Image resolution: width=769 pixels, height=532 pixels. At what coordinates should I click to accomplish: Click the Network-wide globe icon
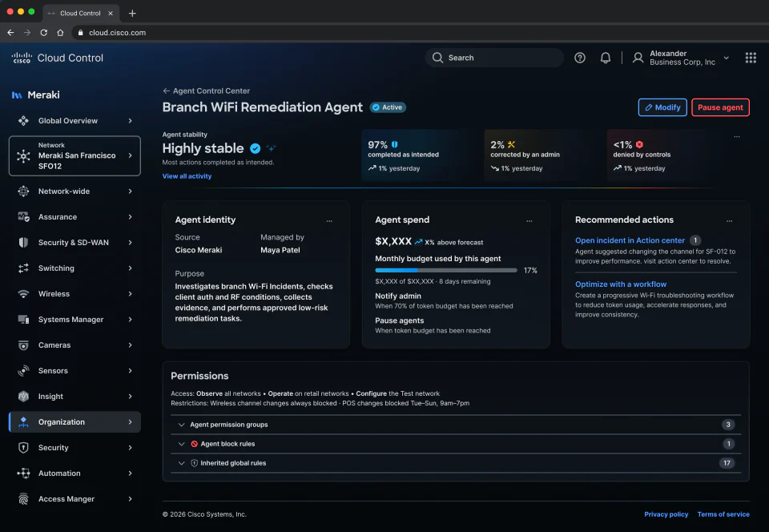pyautogui.click(x=23, y=191)
